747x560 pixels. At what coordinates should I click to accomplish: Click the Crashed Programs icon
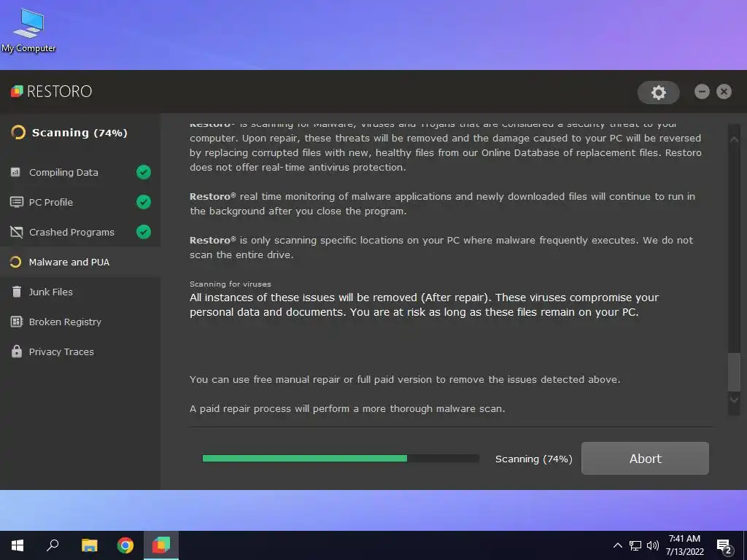point(16,232)
